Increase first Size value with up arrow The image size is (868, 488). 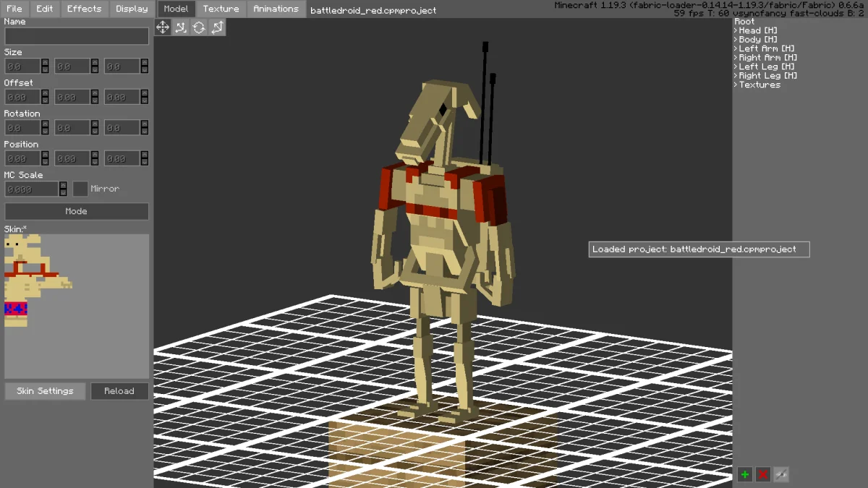coord(45,62)
